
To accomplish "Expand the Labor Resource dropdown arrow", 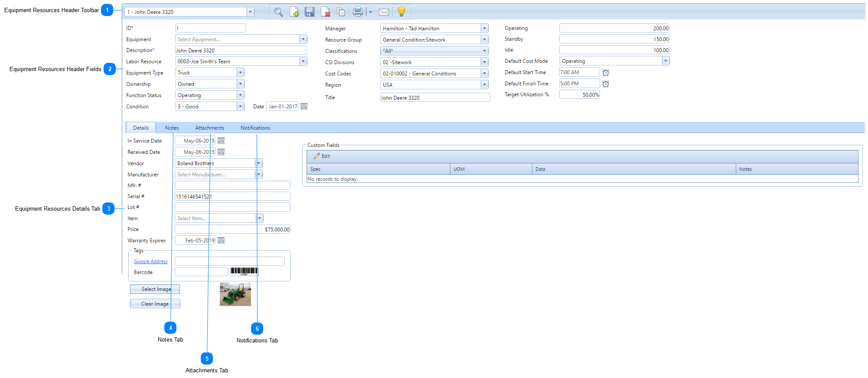I will pos(303,62).
